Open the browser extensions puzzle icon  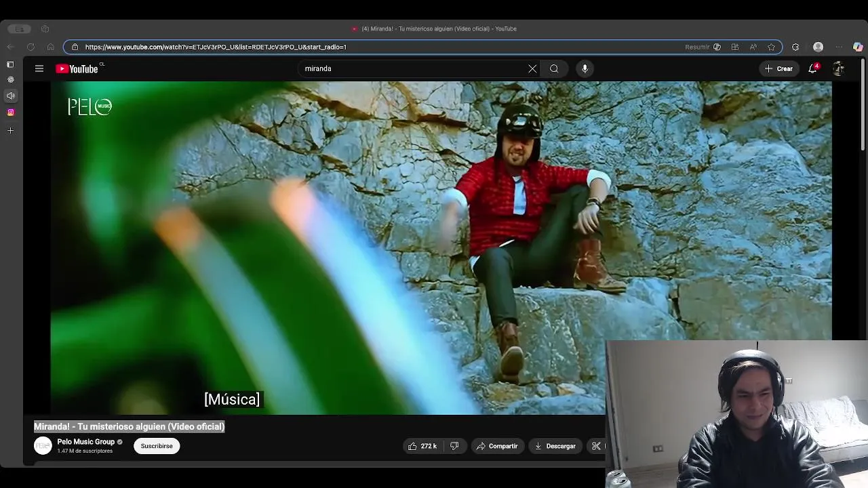[x=795, y=47]
